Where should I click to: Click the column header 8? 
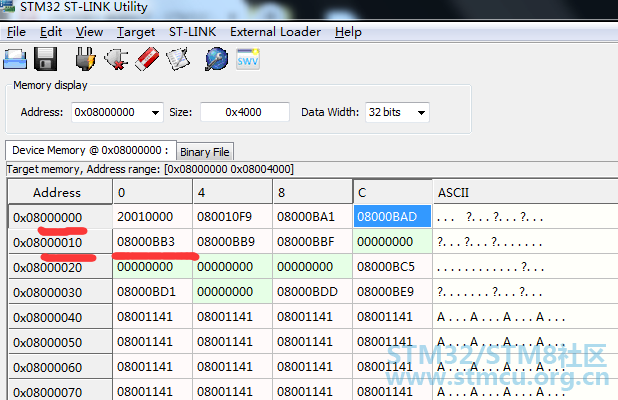pyautogui.click(x=313, y=192)
